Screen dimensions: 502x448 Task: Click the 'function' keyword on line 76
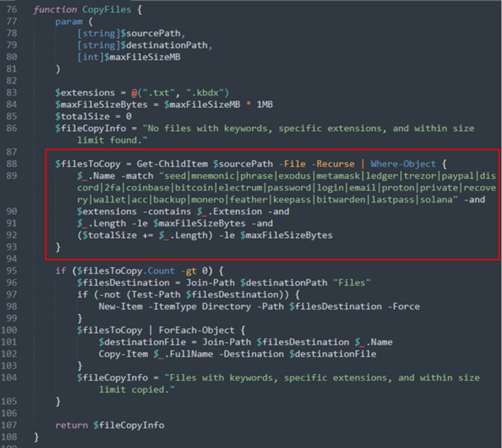coord(55,10)
